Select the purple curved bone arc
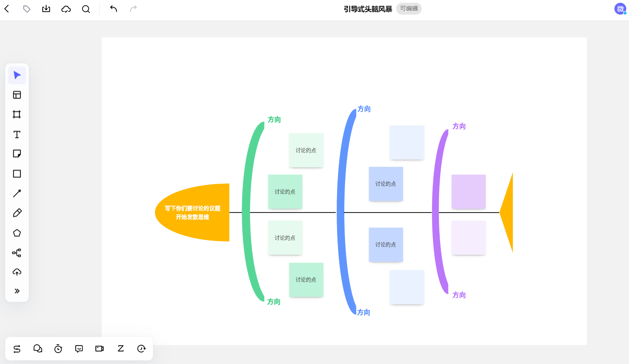 436,213
